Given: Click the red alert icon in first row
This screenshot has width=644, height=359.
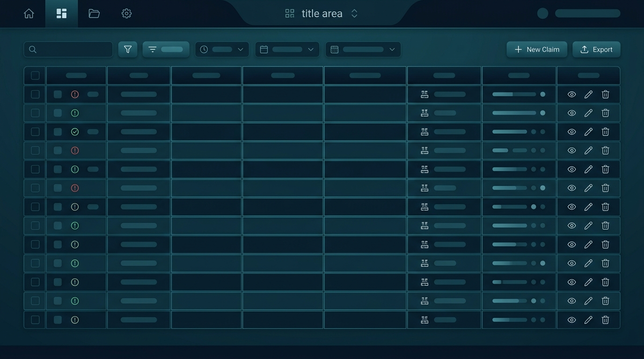Looking at the screenshot, I should pos(75,94).
